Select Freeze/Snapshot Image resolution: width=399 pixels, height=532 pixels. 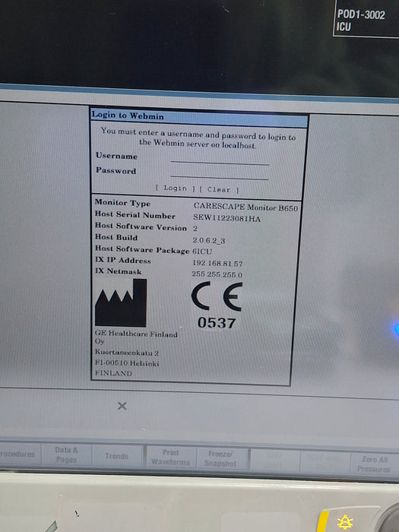(x=220, y=458)
